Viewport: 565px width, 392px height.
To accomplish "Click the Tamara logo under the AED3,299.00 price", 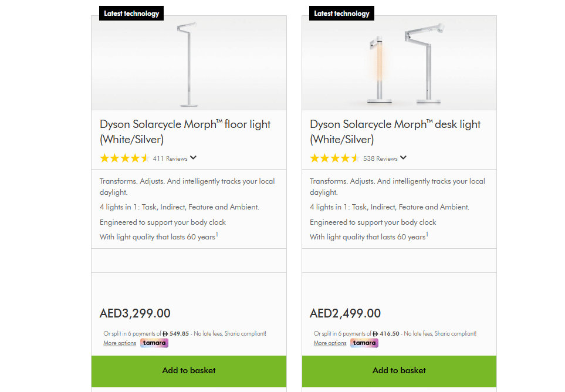I will (154, 343).
